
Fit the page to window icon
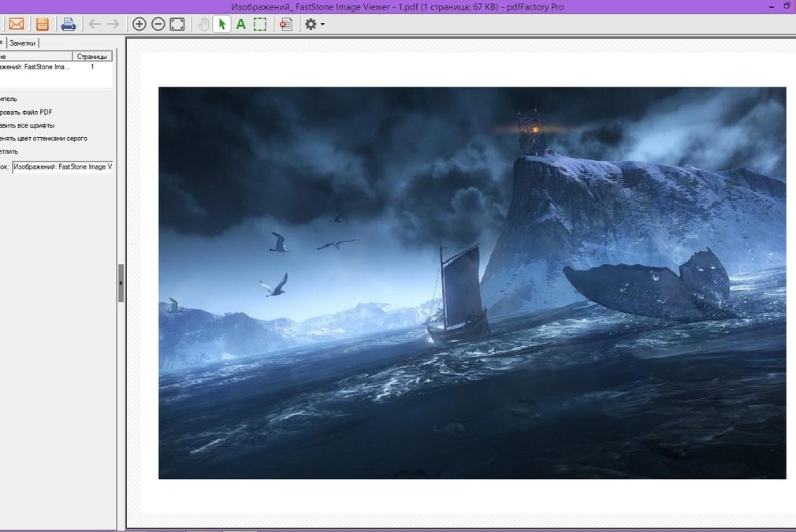(177, 24)
